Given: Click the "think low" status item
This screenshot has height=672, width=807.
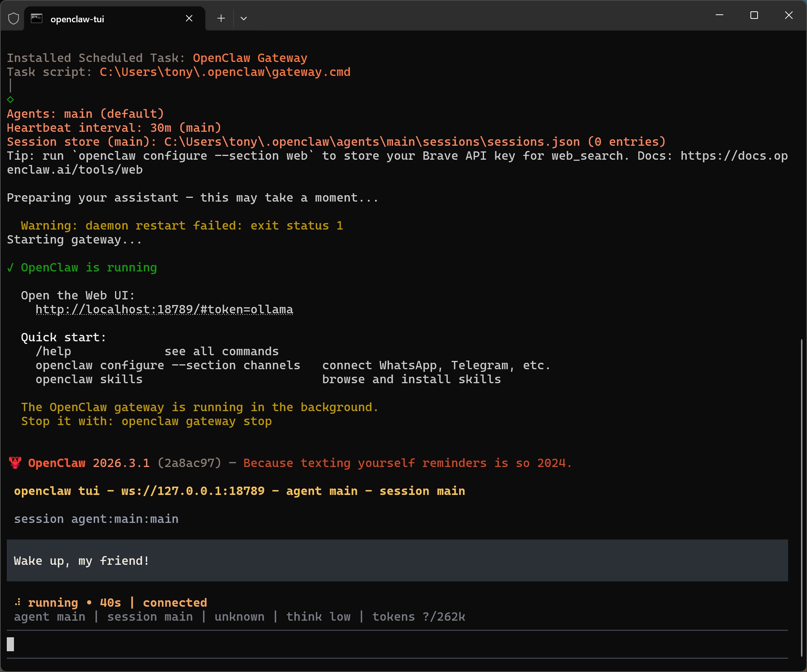Looking at the screenshot, I should (x=318, y=617).
